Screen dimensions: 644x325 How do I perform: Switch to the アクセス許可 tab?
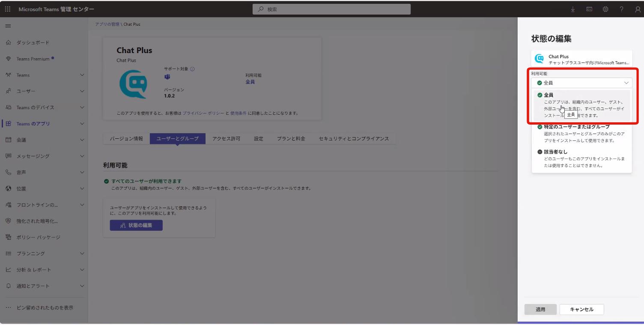pyautogui.click(x=227, y=139)
